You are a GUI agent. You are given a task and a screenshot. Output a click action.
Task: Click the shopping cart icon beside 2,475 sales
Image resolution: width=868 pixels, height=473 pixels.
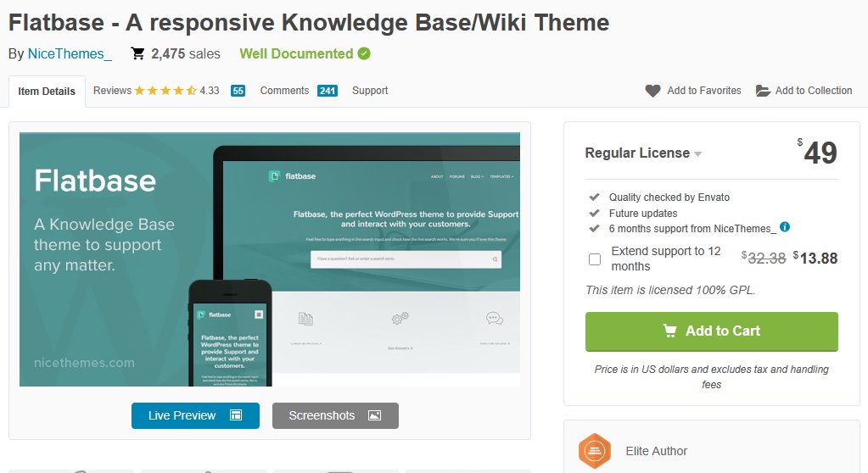click(x=137, y=53)
